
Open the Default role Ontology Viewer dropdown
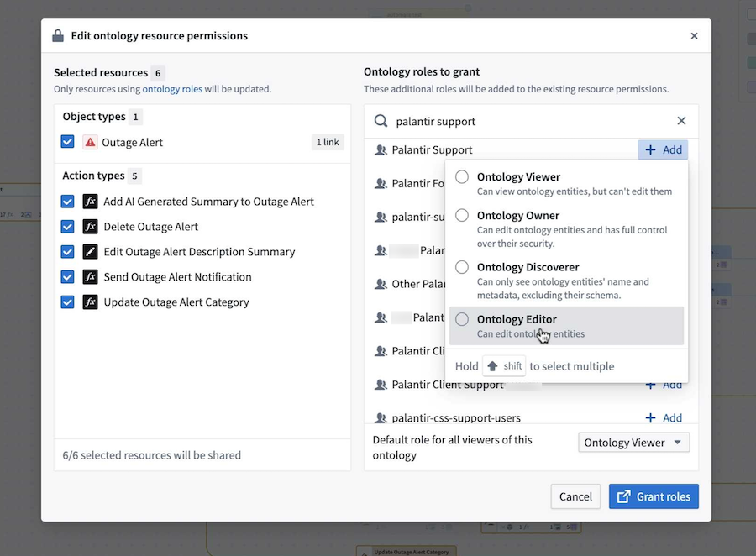click(x=633, y=442)
